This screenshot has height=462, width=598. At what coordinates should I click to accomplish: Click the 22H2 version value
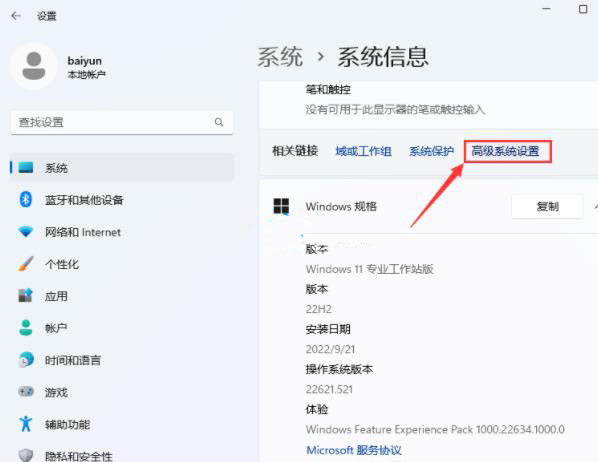318,309
